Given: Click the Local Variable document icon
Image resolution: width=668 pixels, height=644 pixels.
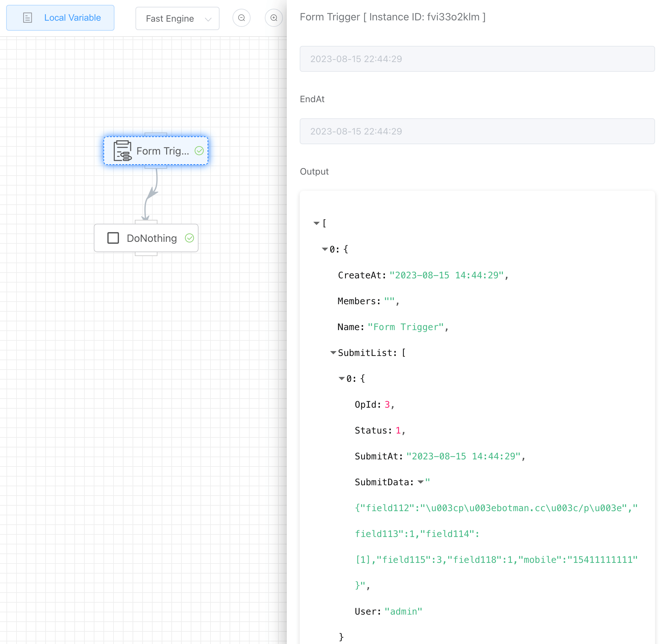Looking at the screenshot, I should click(27, 18).
